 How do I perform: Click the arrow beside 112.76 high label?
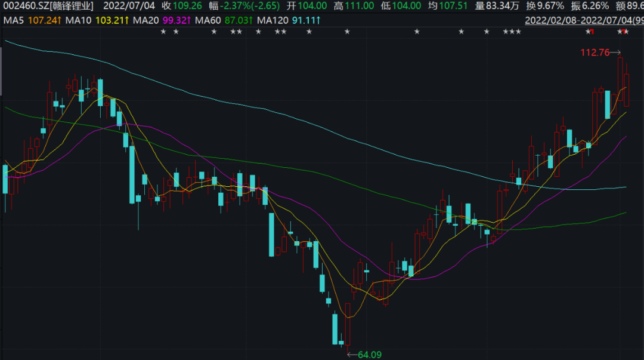pyautogui.click(x=616, y=52)
